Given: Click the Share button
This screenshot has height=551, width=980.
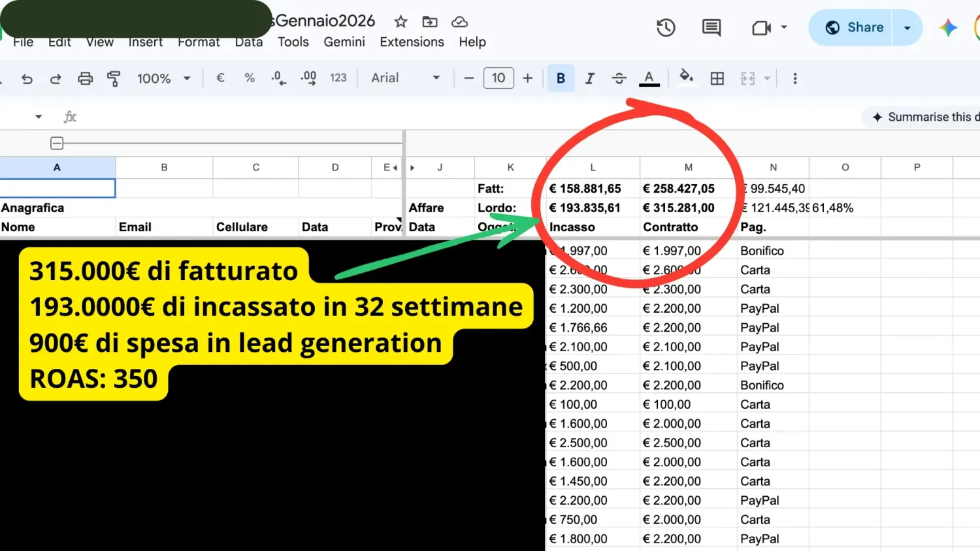Looking at the screenshot, I should click(x=851, y=27).
